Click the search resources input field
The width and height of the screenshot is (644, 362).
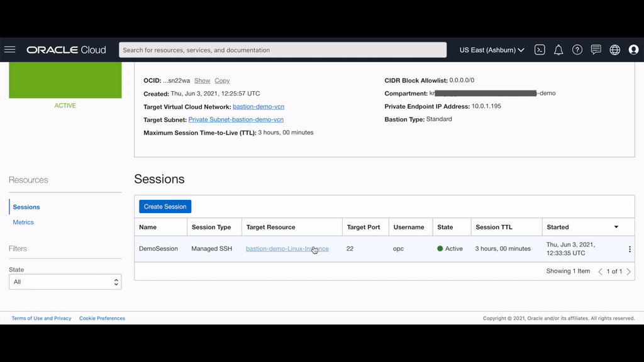282,50
